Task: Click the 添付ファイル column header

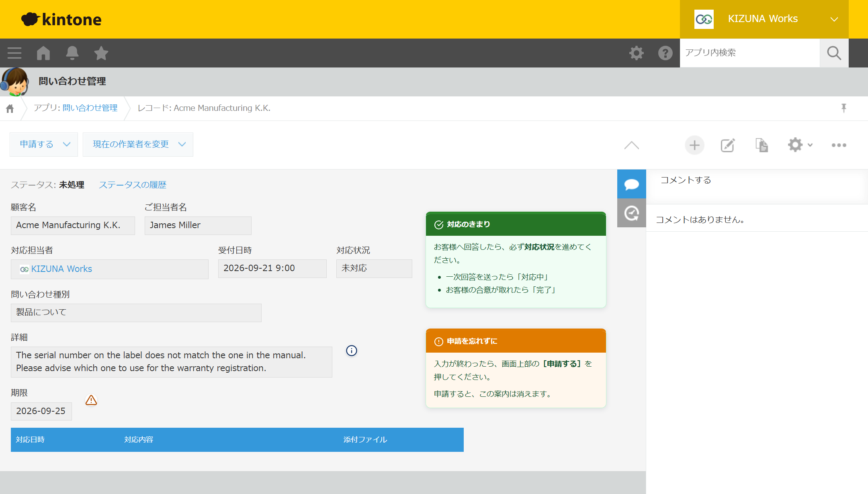Action: tap(365, 440)
